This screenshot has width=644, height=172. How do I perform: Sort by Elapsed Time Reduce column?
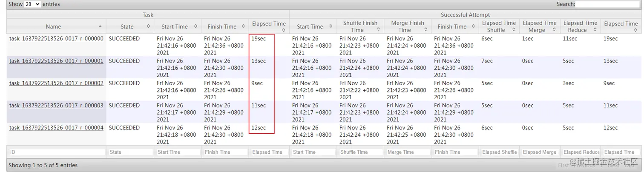[x=580, y=26]
